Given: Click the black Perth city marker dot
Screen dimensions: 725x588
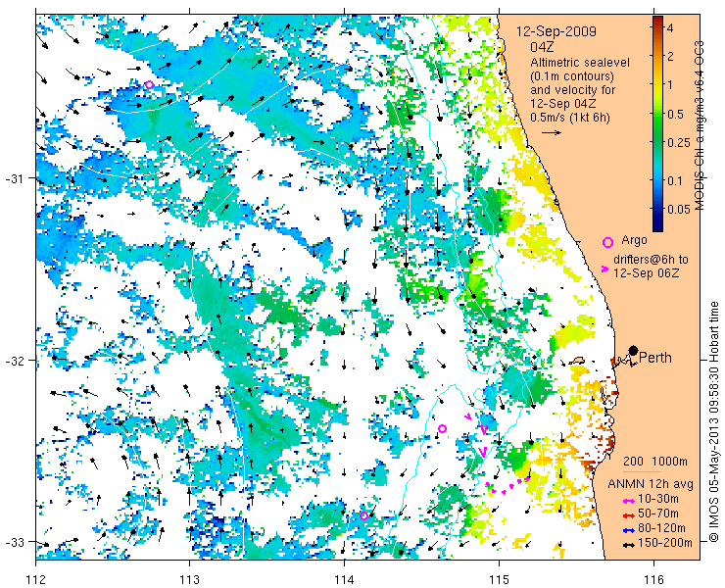Looking at the screenshot, I should coord(634,350).
